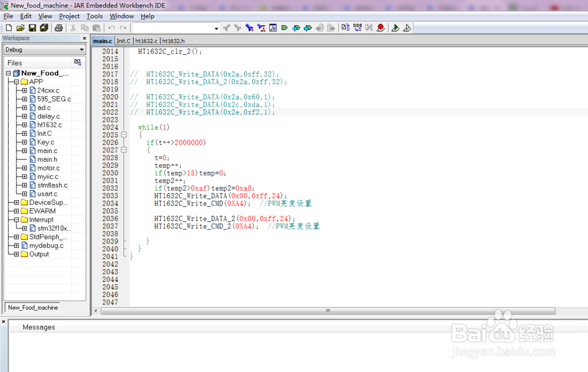Click the Files column configuration icon
The width and height of the screenshot is (588, 372).
coord(78,62)
